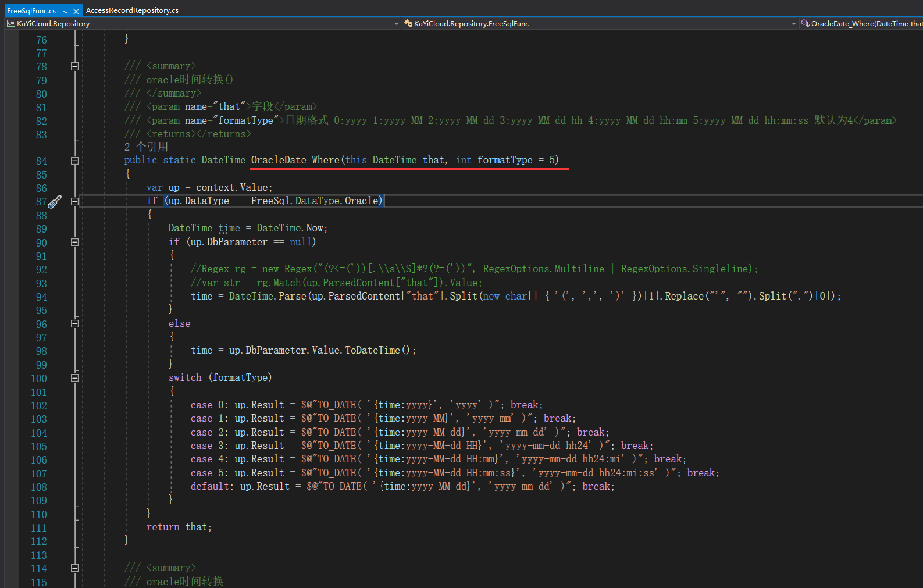923x588 pixels.
Task: Click the OracleDate_Where method name in the declaration
Action: tap(295, 160)
